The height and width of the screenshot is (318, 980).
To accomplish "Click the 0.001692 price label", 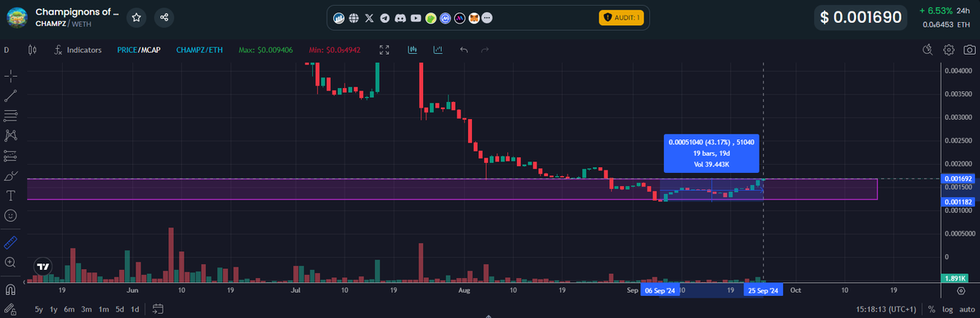I will coord(957,178).
